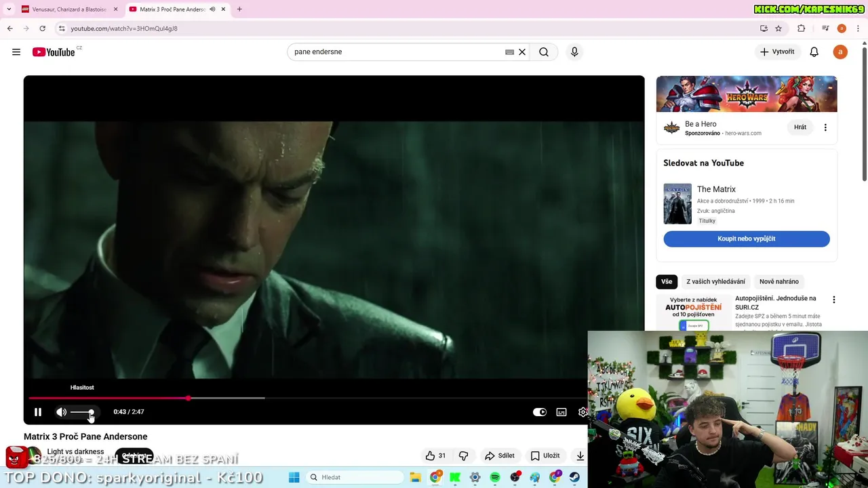
Task: Select the Vše filter chip
Action: coord(667,281)
